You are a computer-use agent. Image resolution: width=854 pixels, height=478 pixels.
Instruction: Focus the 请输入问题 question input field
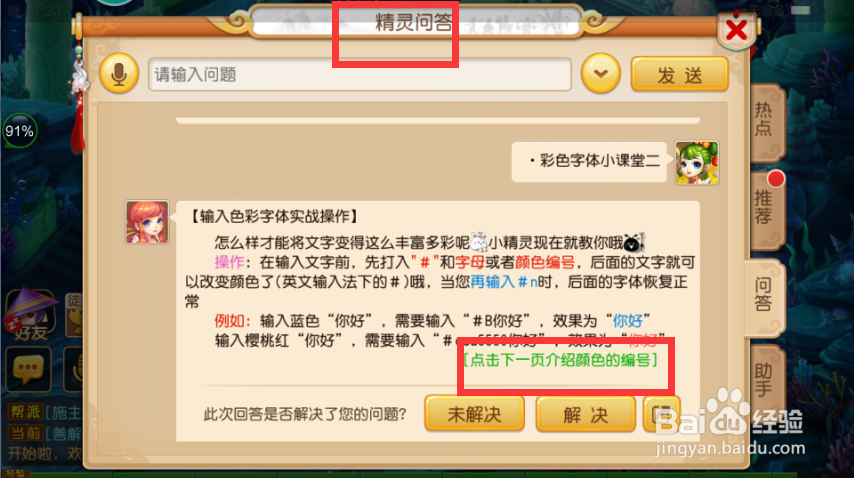tap(359, 74)
